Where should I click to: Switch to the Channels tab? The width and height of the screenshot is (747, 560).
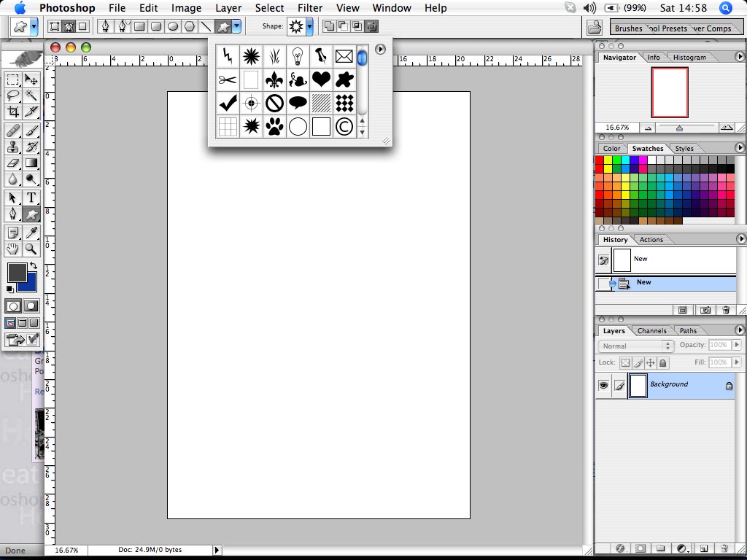pyautogui.click(x=651, y=331)
